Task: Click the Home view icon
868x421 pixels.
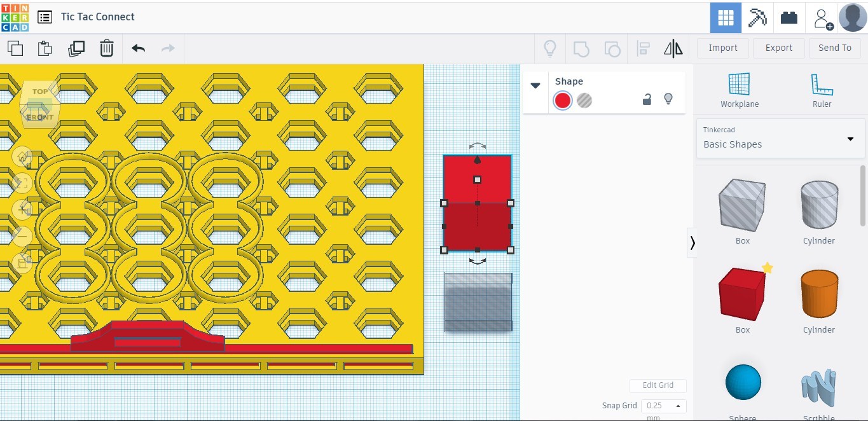Action: [22, 156]
